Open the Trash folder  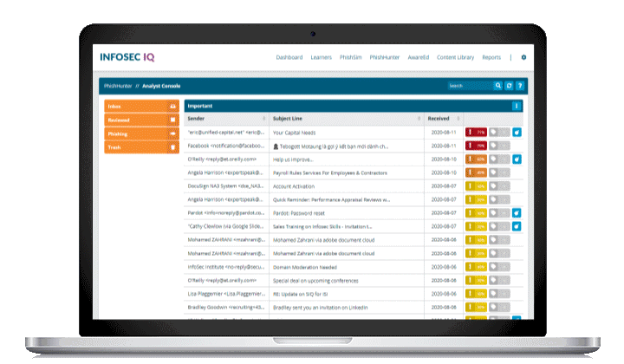[142, 147]
